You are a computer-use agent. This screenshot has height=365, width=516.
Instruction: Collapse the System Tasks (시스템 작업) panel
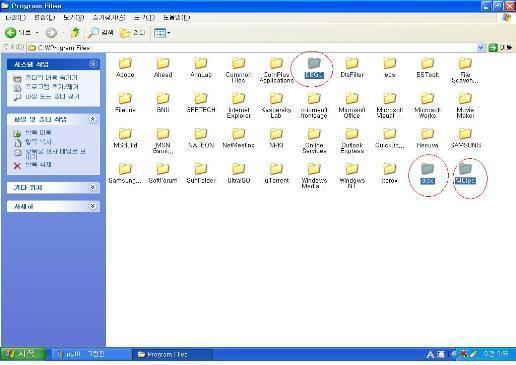tap(93, 64)
